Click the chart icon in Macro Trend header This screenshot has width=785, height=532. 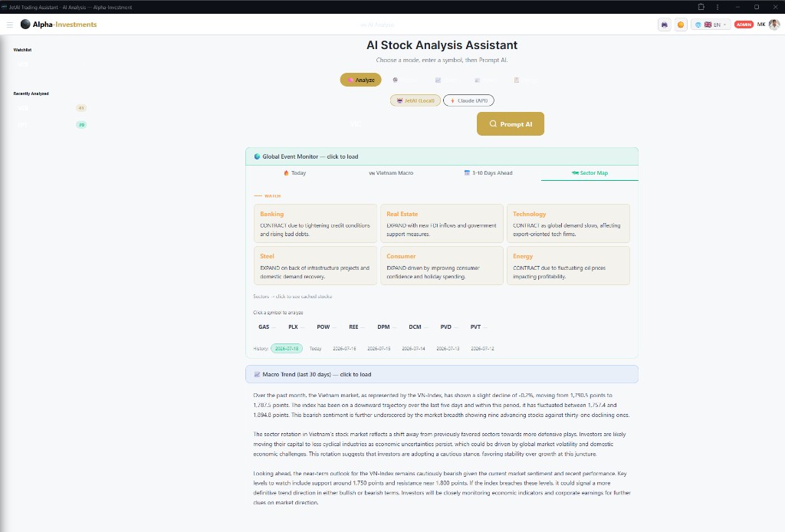tap(257, 374)
